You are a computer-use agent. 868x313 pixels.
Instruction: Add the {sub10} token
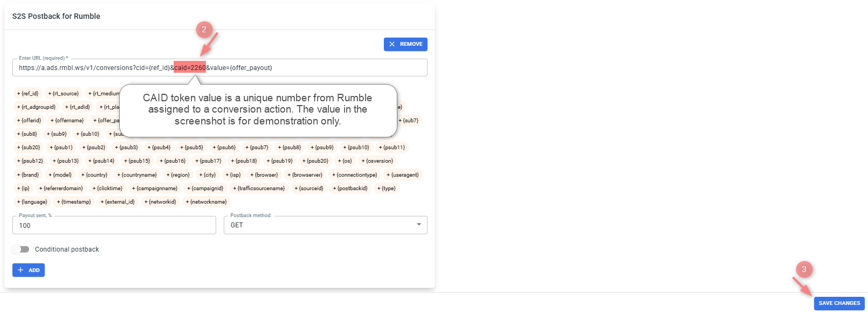[x=88, y=134]
